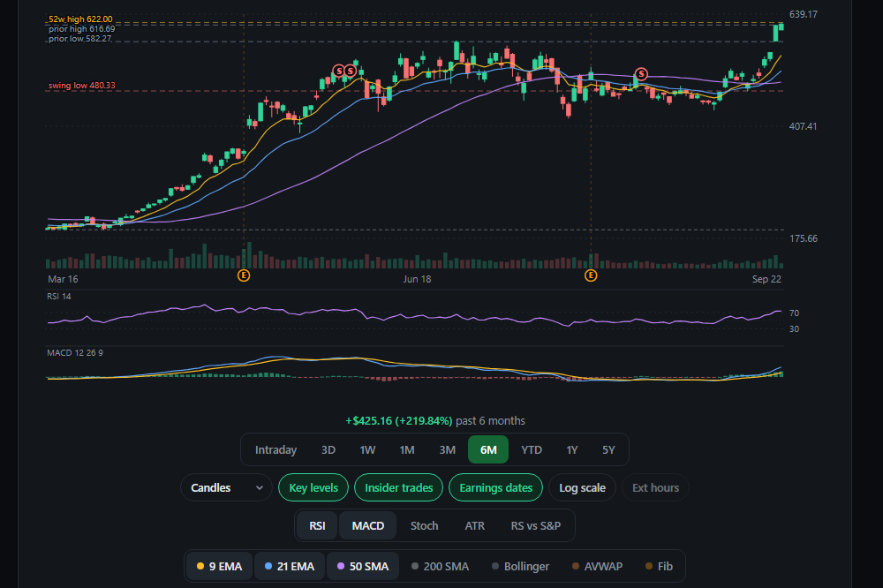Click the Mar 16 date label
Viewport: 883px width, 588px height.
(x=63, y=279)
